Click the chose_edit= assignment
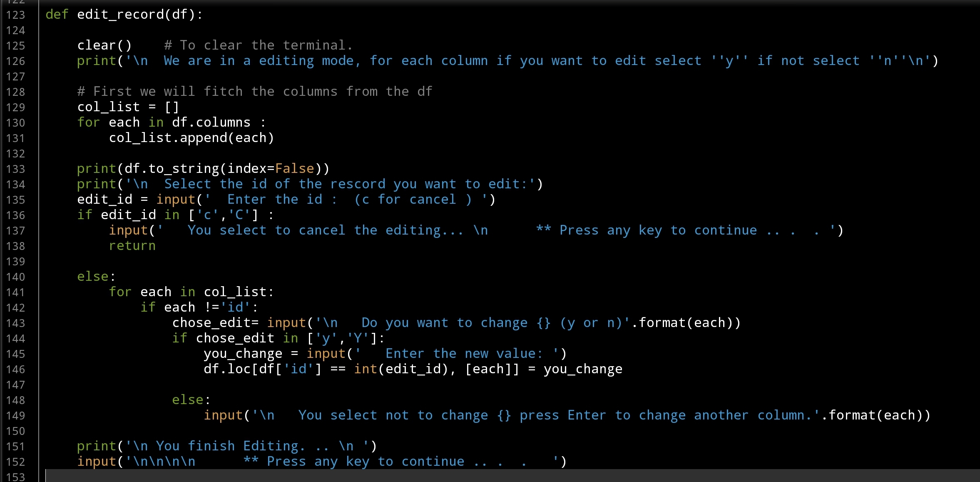Viewport: 980px width, 482px height. click(x=215, y=323)
